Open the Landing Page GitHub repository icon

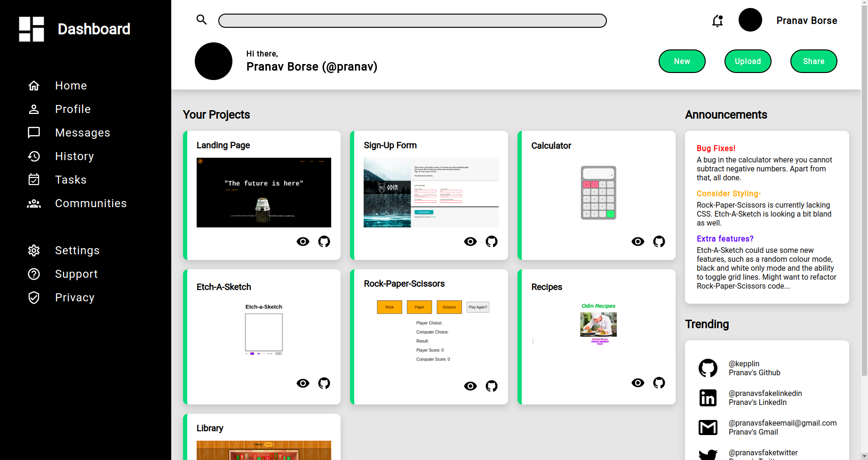(324, 241)
